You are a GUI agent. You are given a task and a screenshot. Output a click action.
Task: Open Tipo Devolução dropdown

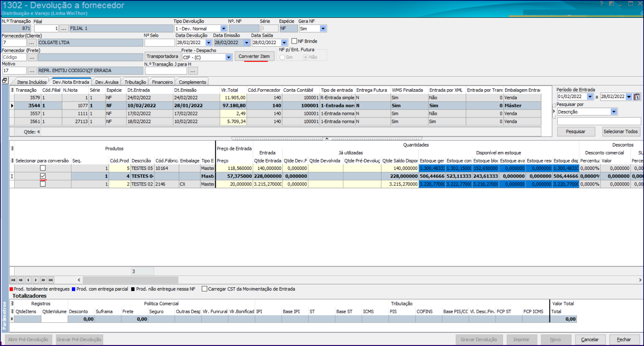[x=224, y=29]
